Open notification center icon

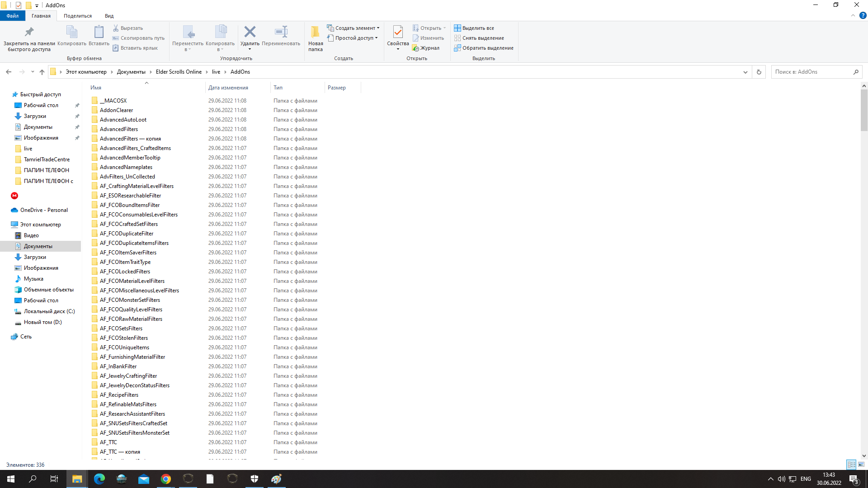[x=854, y=479]
